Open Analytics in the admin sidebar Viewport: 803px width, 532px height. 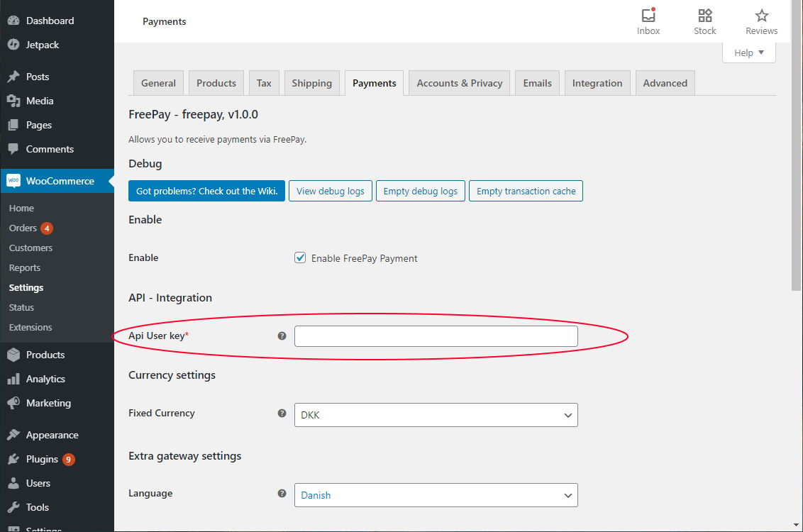click(45, 379)
